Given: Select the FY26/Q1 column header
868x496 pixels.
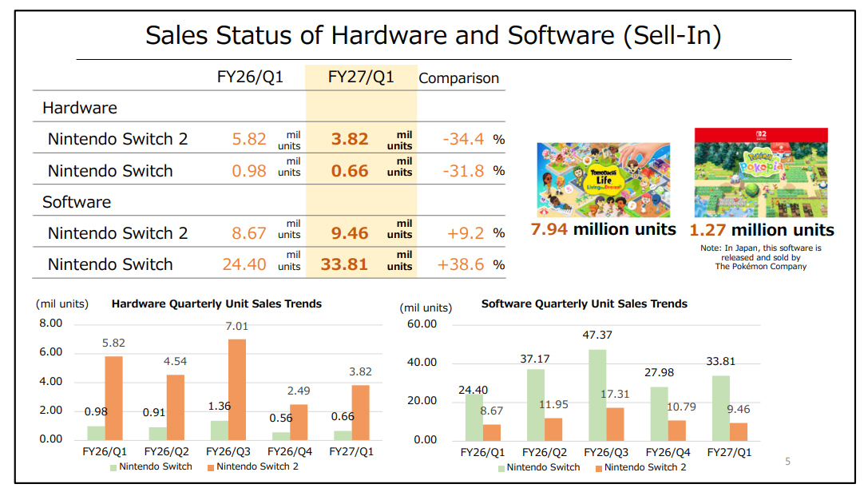Looking at the screenshot, I should tap(250, 77).
